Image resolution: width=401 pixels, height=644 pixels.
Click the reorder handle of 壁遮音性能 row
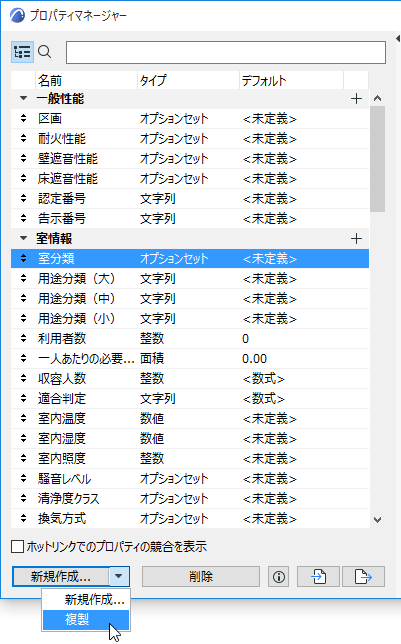click(23, 159)
